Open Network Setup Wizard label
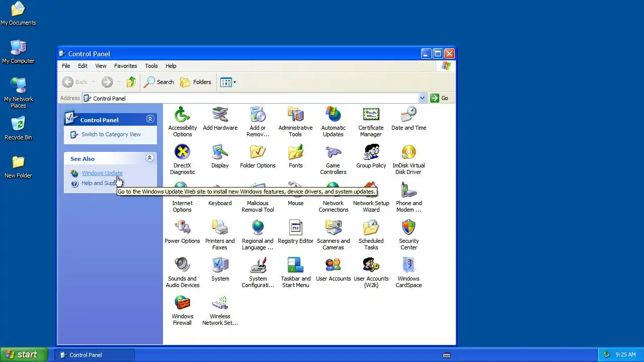 (x=371, y=207)
